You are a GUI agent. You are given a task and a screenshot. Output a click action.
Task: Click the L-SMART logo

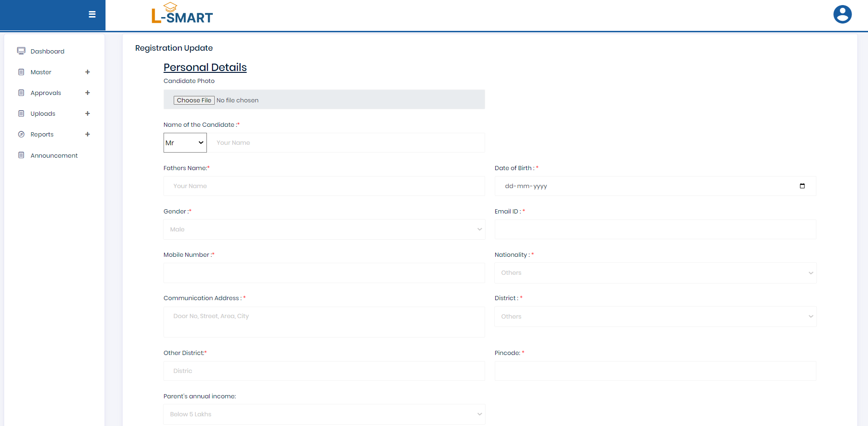tap(182, 14)
